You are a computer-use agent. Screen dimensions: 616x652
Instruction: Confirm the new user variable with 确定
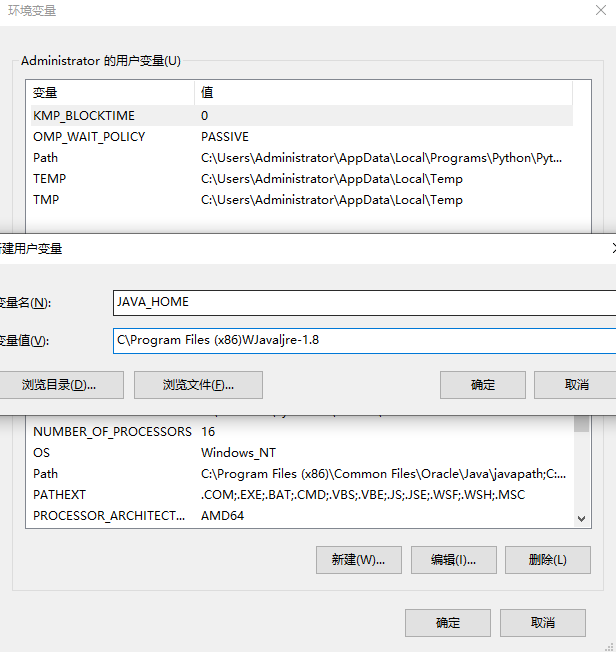[x=482, y=385]
